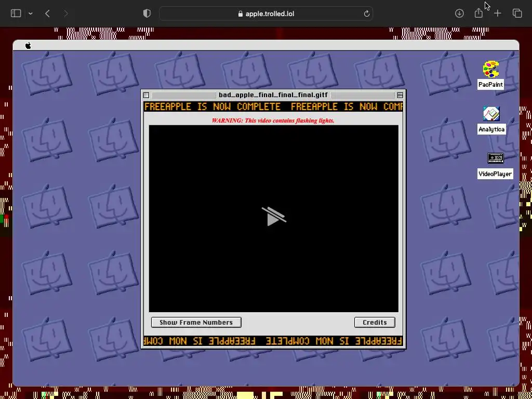Viewport: 532px width, 399px height.
Task: Click the bottom mirrored FREEAPPLE marquee banner
Action: click(273, 341)
